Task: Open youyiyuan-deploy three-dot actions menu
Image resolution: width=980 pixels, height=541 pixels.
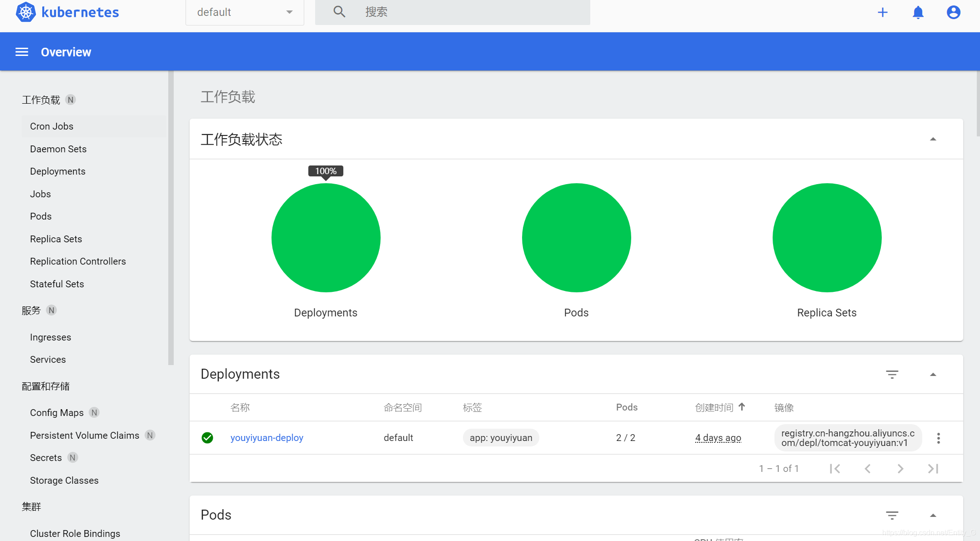Action: [x=938, y=438]
